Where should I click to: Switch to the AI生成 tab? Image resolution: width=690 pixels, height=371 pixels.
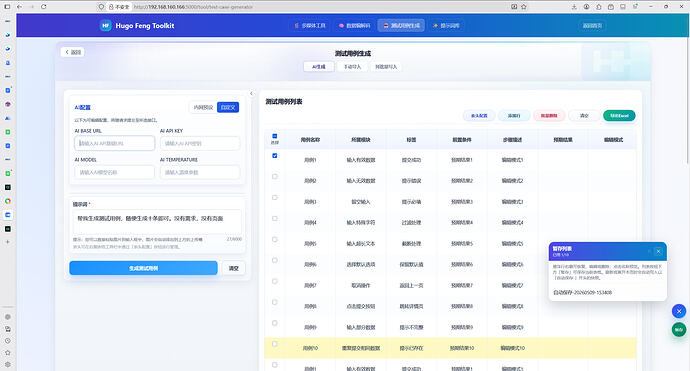[319, 67]
